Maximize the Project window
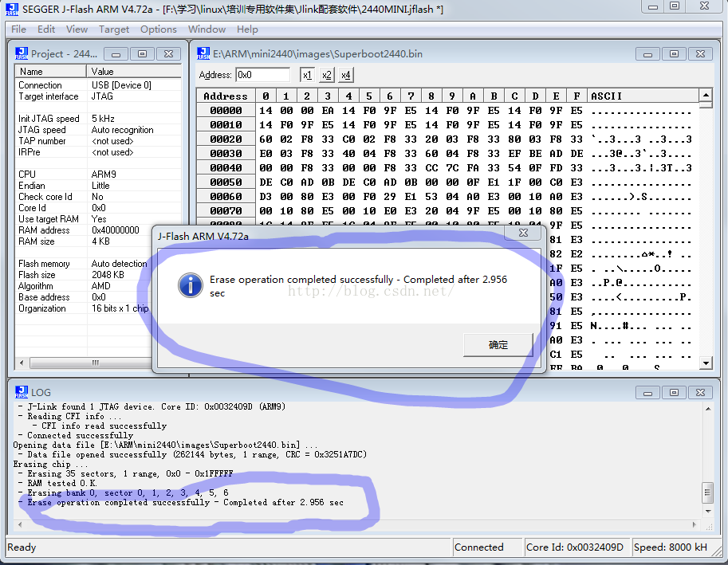The image size is (728, 565). (x=142, y=54)
